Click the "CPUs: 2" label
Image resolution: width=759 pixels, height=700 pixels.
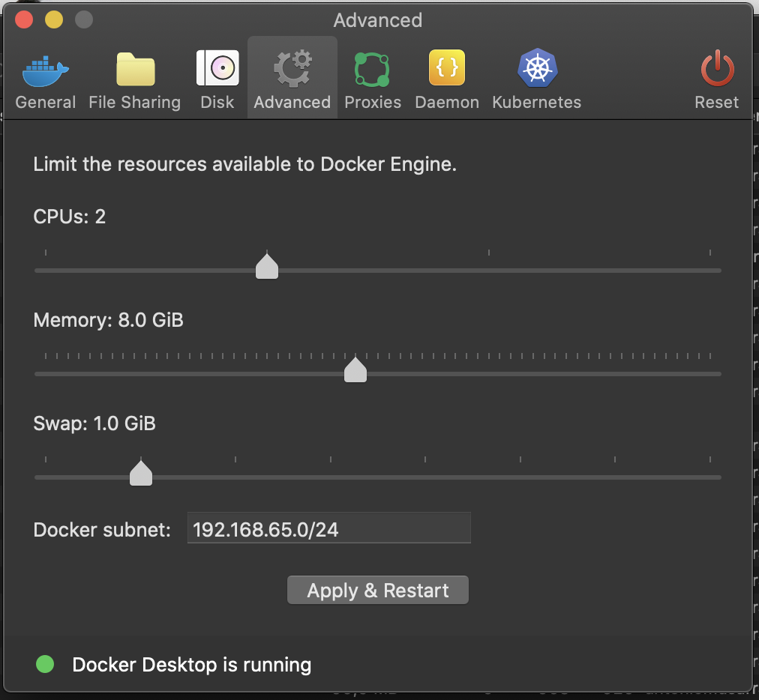[x=69, y=217]
